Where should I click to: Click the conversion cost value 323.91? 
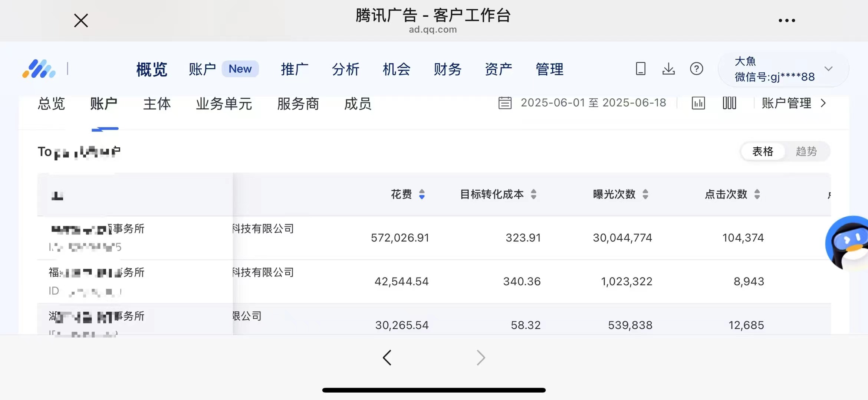click(523, 237)
